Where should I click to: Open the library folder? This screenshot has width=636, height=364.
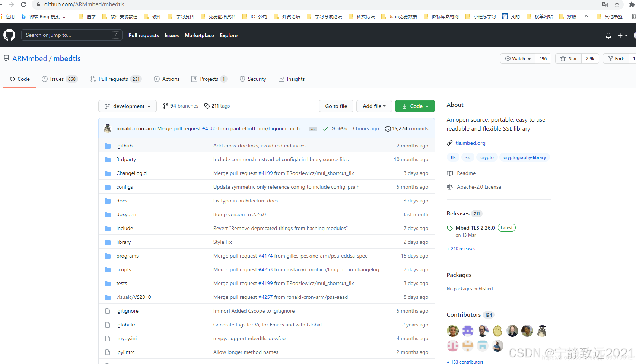pyautogui.click(x=124, y=242)
